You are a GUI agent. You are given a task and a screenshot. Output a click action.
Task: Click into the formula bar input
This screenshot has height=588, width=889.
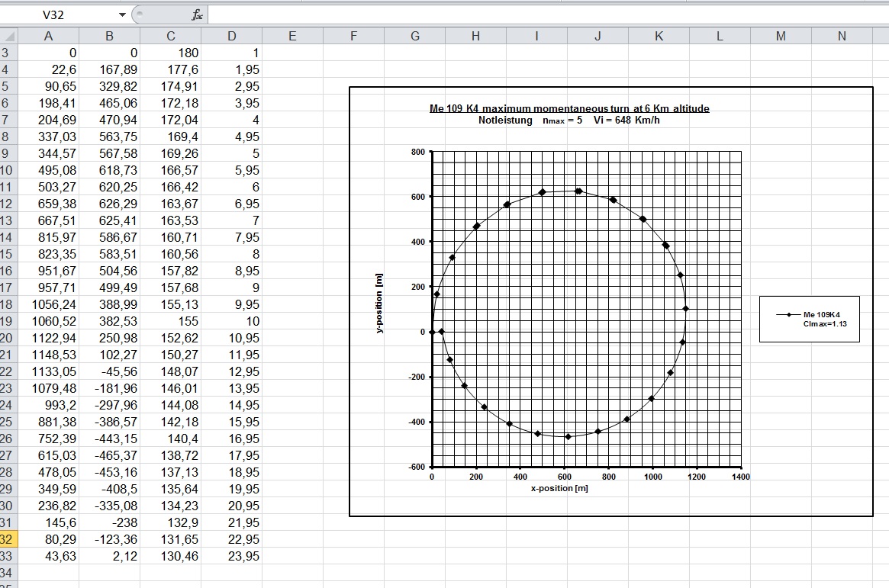tap(548, 14)
